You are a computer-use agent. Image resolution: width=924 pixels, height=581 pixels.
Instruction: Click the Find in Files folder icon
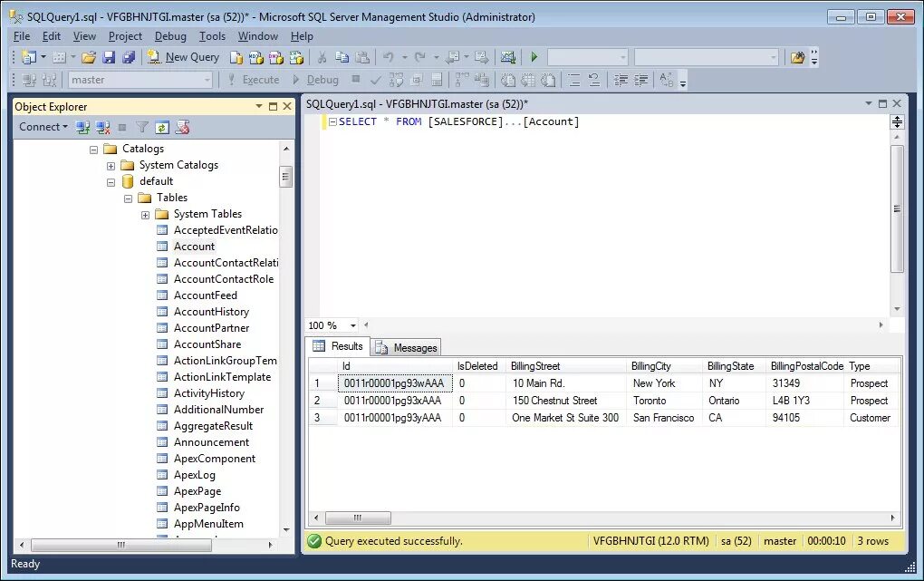[x=797, y=57]
